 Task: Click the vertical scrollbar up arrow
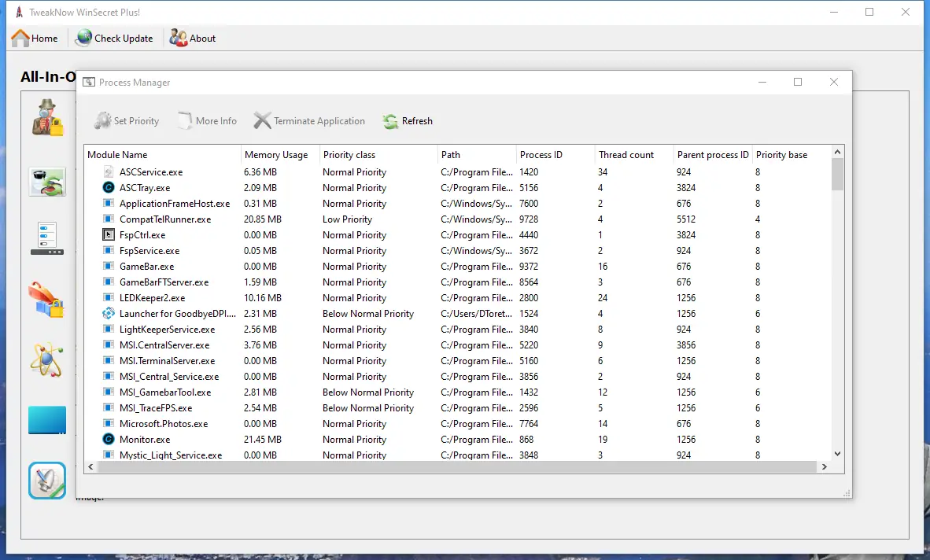click(x=837, y=152)
